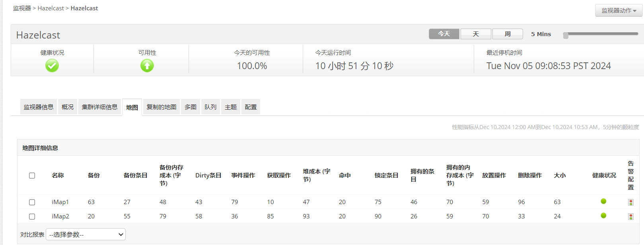Click iMap2 锁定条目 value 90
This screenshot has width=644, height=245.
click(378, 216)
